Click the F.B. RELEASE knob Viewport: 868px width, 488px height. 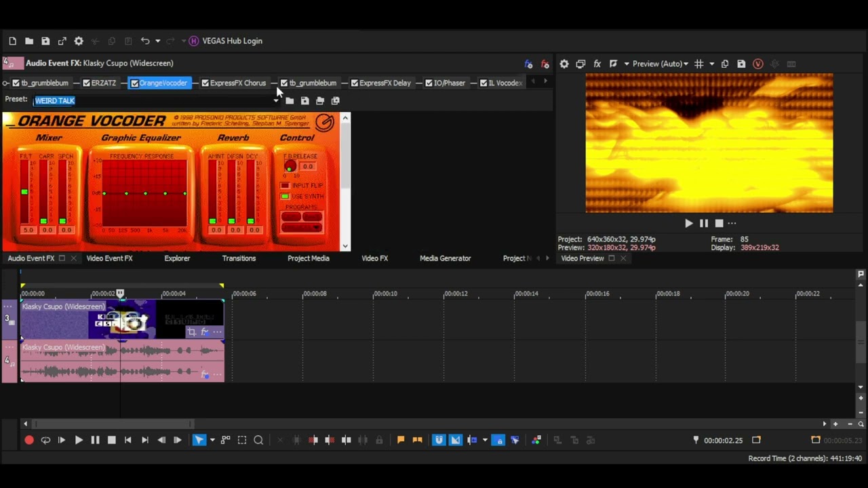pyautogui.click(x=290, y=166)
